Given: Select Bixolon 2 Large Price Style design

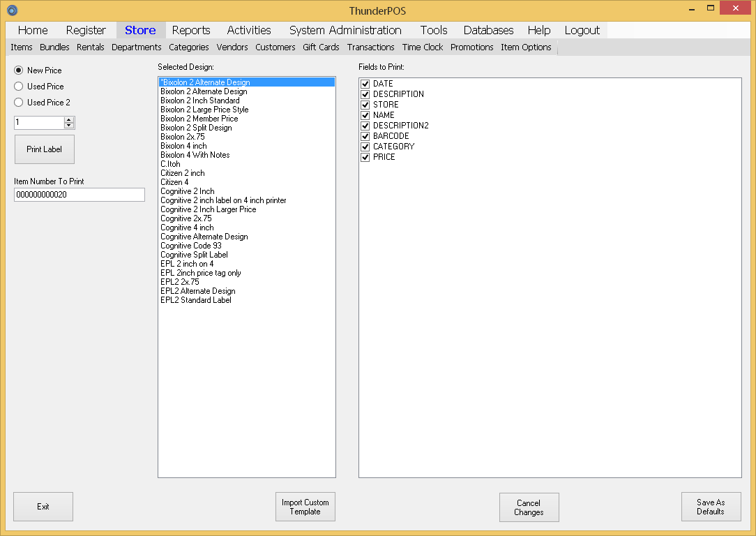Looking at the screenshot, I should (247, 110).
